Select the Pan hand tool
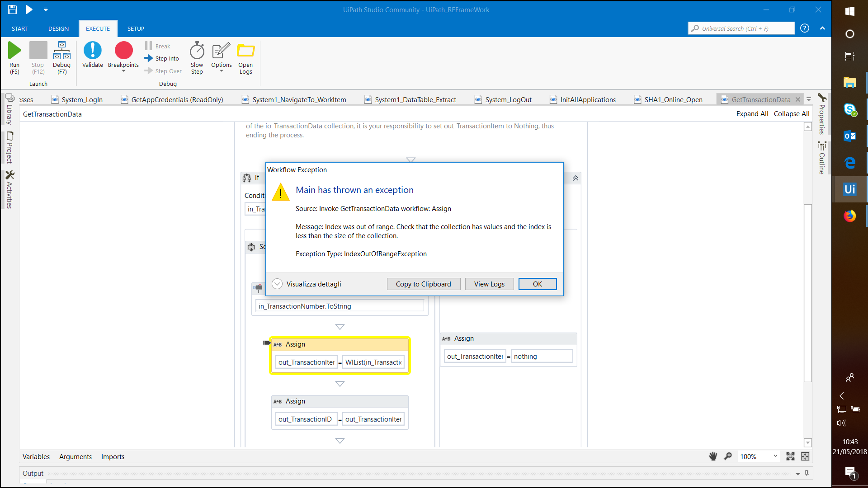 [713, 456]
